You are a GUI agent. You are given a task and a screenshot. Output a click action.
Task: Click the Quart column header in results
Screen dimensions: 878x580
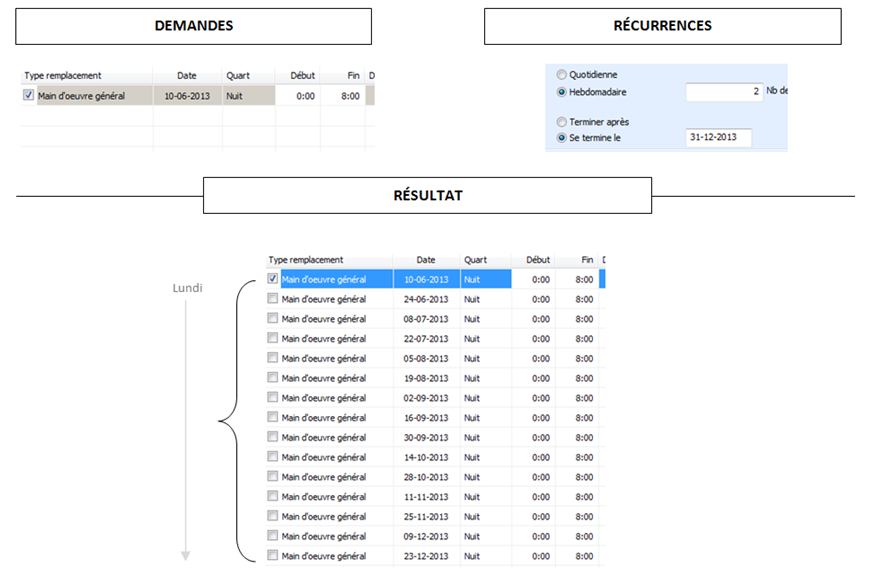coord(476,260)
